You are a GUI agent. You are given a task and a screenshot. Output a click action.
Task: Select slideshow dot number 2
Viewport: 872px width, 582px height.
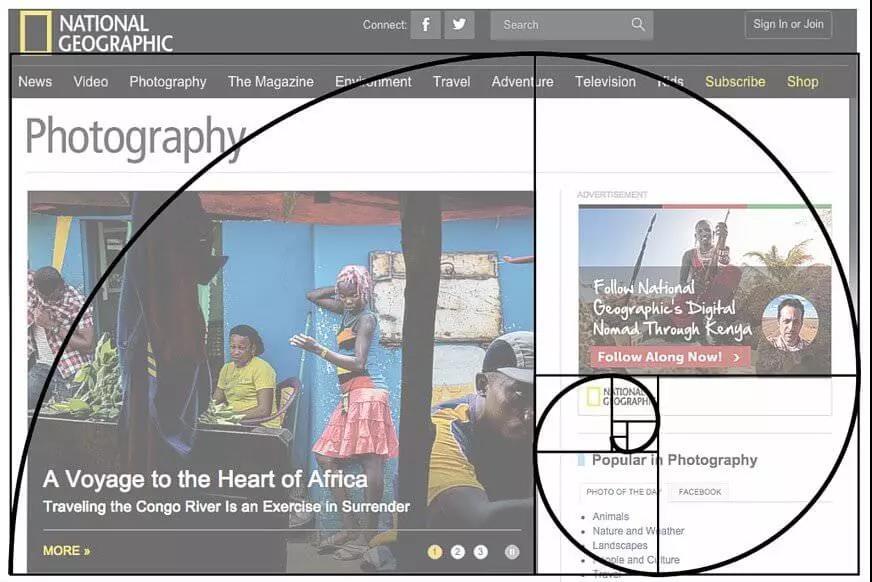coord(458,552)
